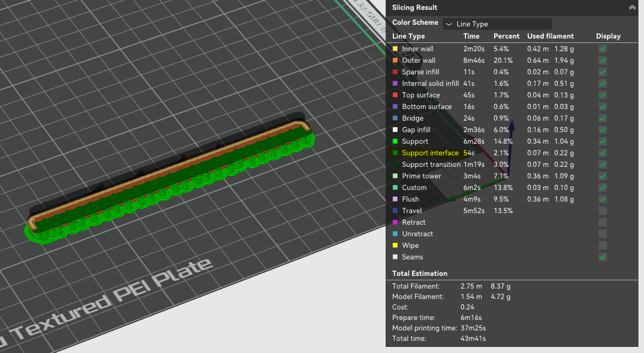
Task: Collapse the Slicing Result panel
Action: (632, 7)
